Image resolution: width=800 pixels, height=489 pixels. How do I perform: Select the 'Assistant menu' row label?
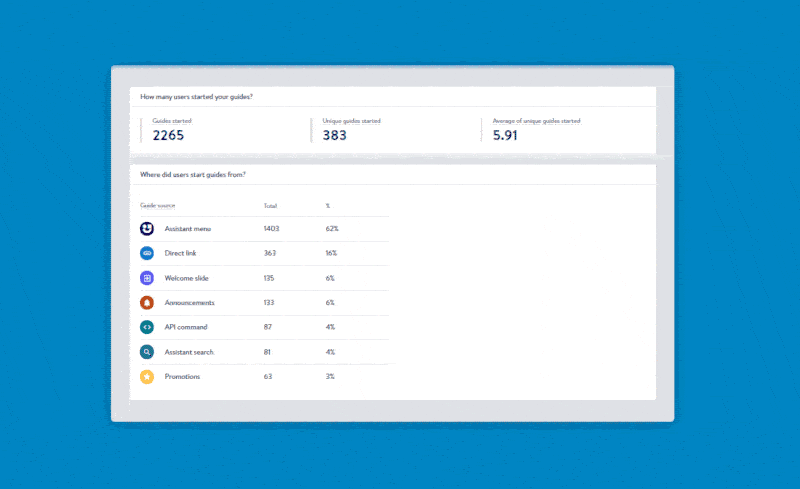pyautogui.click(x=188, y=229)
